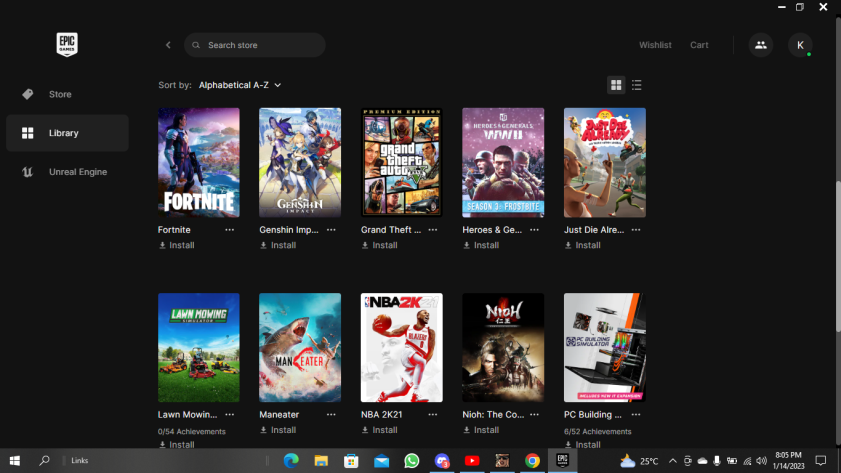Open the three-dot menu for PC Building Simulator
The width and height of the screenshot is (841, 473).
(x=636, y=415)
